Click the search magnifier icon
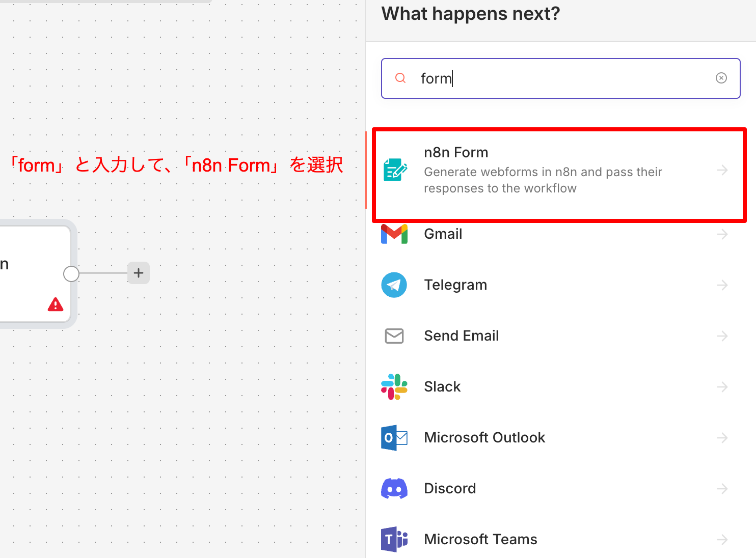This screenshot has height=558, width=756. [x=400, y=78]
